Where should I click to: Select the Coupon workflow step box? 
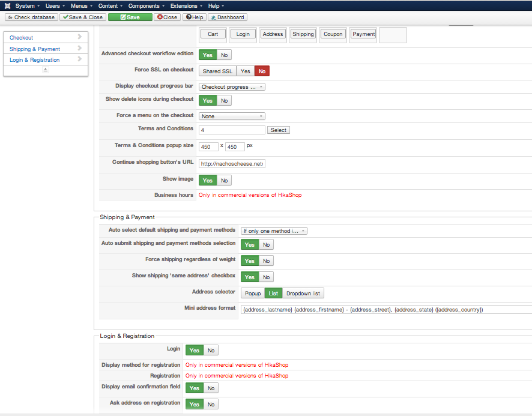click(x=333, y=34)
